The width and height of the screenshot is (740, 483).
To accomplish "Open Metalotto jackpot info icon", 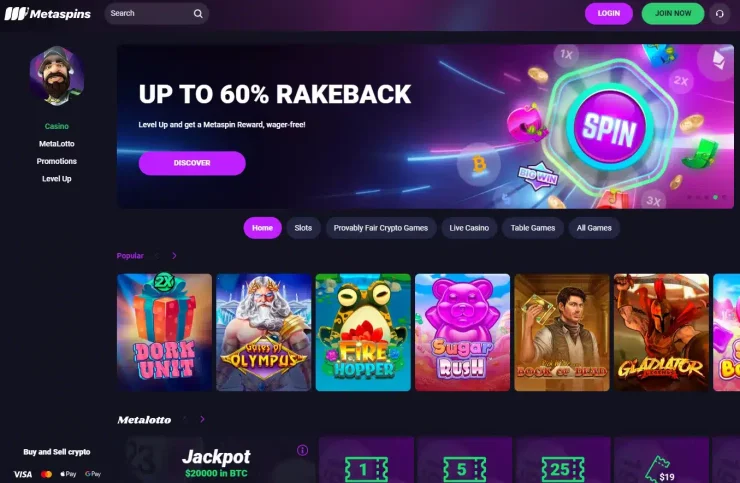I will tap(303, 450).
